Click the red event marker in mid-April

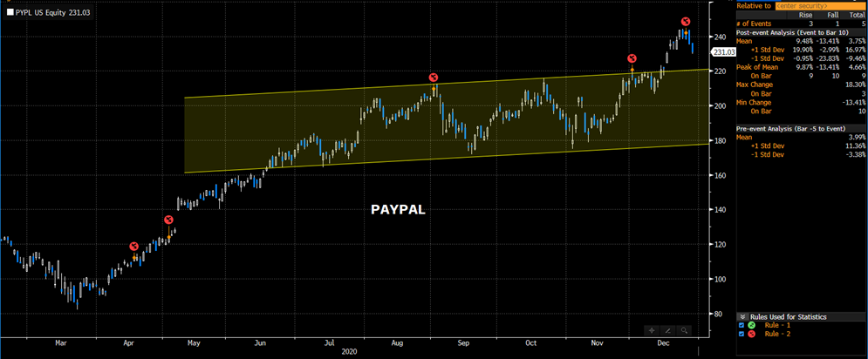point(133,246)
